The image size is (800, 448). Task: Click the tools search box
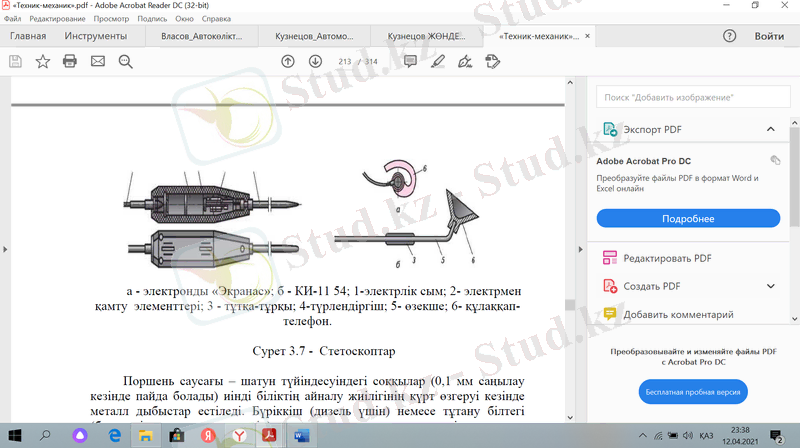(688, 97)
